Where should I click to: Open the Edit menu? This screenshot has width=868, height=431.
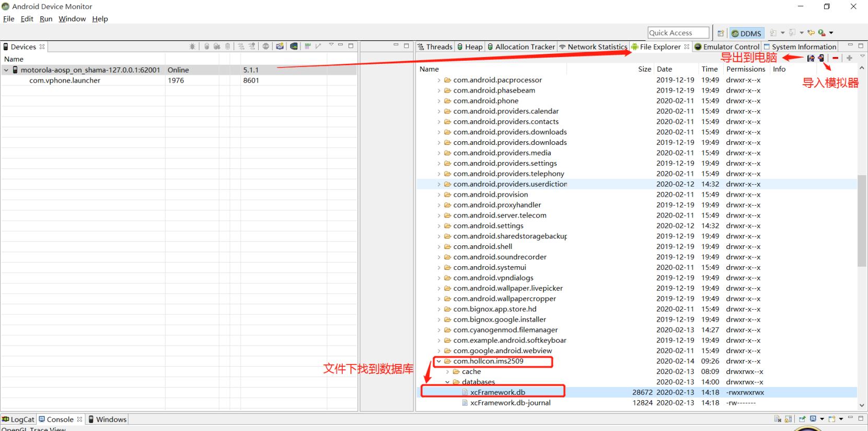(27, 19)
